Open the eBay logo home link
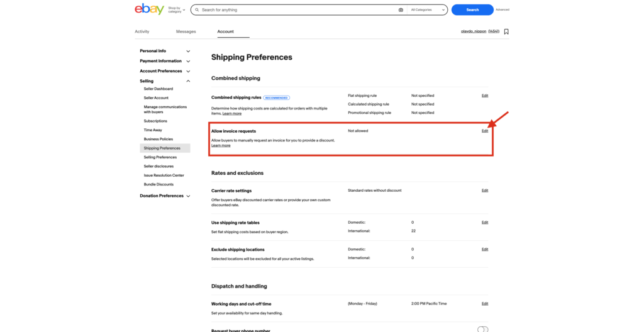Image resolution: width=644 pixels, height=332 pixels. (x=149, y=9)
